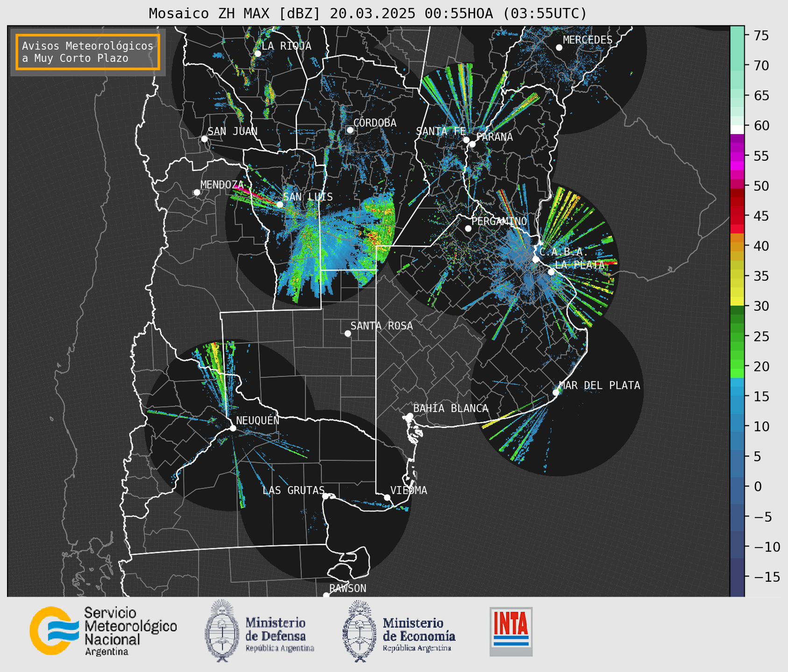788x672 pixels.
Task: Select the MENDOZA city marker
Action: pos(197,193)
